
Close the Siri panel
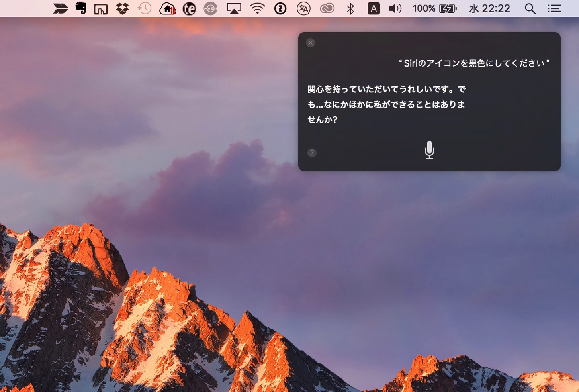click(311, 43)
